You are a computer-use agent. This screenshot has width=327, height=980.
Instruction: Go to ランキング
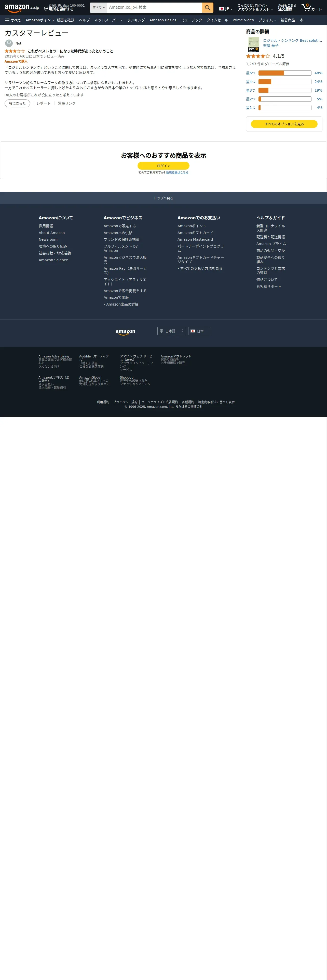click(x=136, y=20)
